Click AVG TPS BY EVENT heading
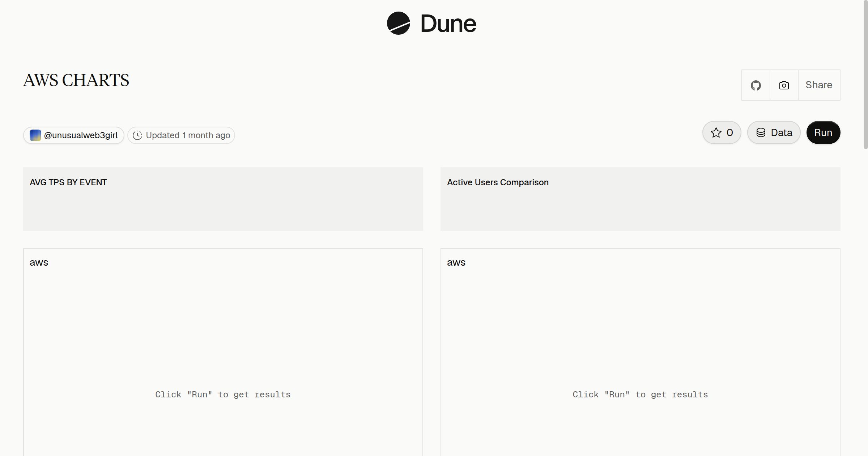Image resolution: width=868 pixels, height=456 pixels. 68,182
